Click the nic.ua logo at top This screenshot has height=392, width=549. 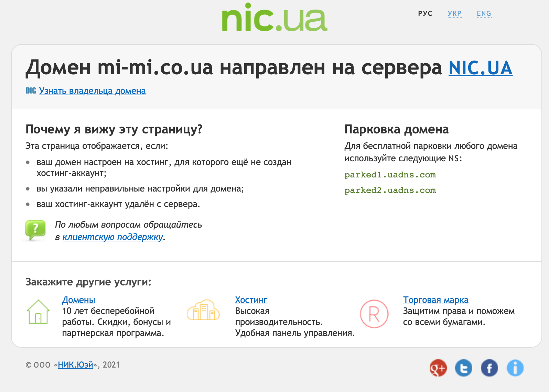[x=274, y=18]
